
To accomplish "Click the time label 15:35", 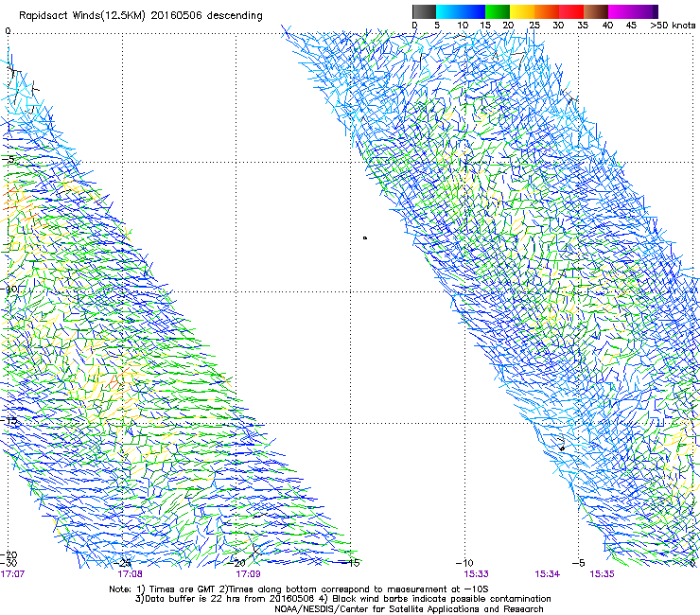I will [602, 573].
